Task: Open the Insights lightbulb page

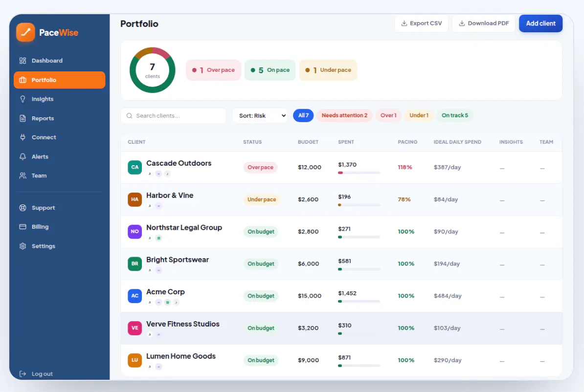Action: [x=59, y=99]
